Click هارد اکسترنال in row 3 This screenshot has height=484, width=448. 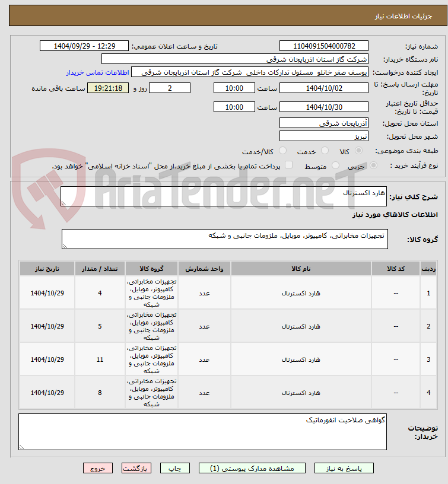tap(301, 359)
